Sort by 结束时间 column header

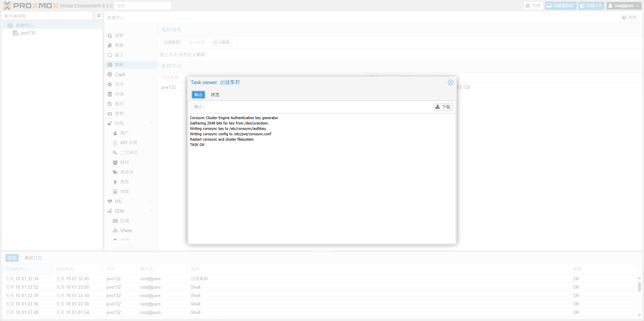pos(77,269)
